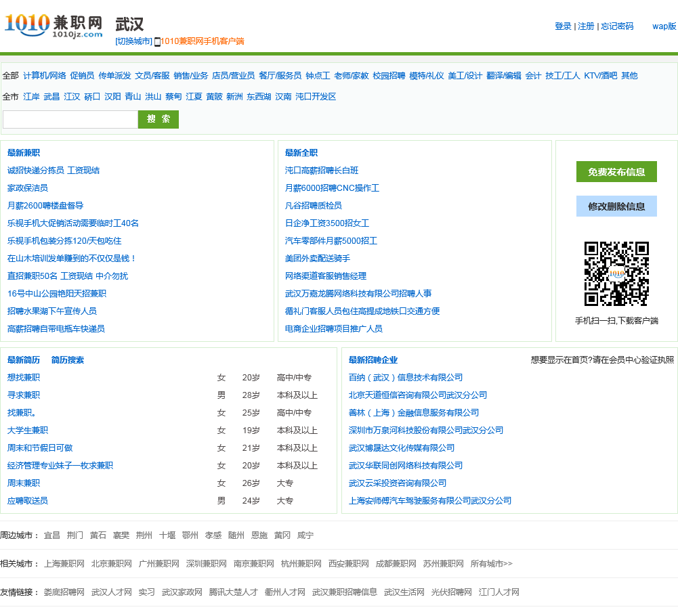Open 诚招快递分拣员 工资现结 job
Screen dimensions: 678x616
pyautogui.click(x=54, y=171)
